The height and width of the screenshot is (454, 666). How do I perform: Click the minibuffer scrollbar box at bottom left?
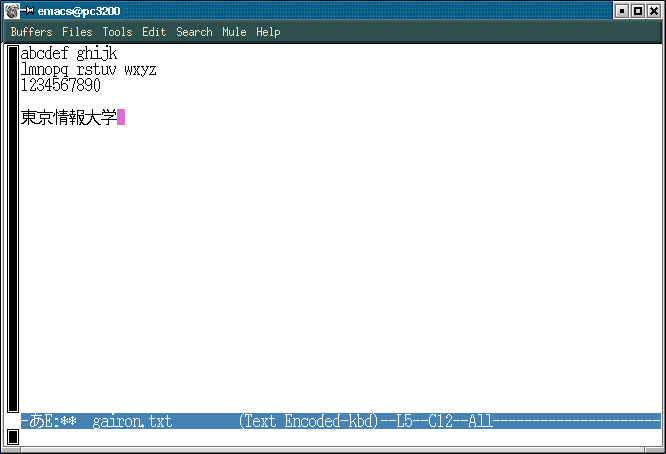(x=13, y=437)
